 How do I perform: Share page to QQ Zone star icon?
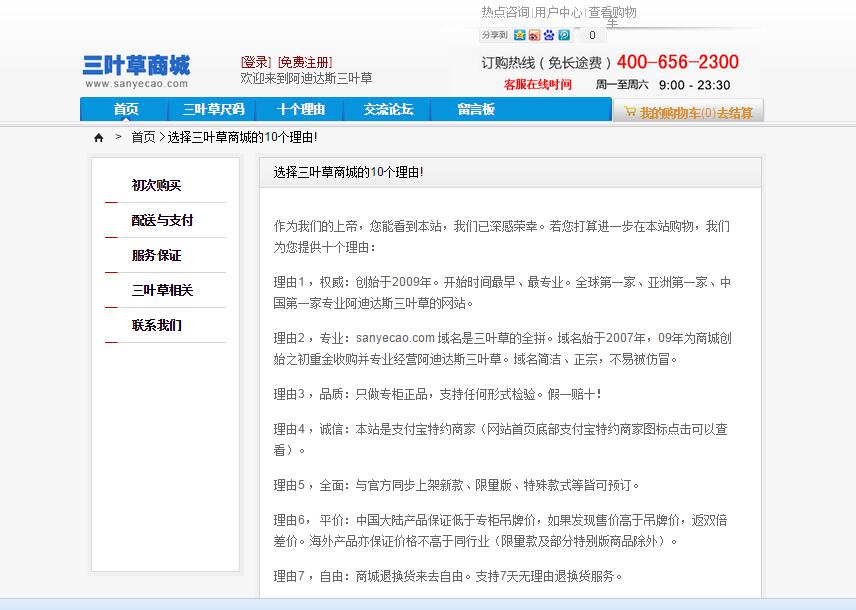tap(520, 35)
